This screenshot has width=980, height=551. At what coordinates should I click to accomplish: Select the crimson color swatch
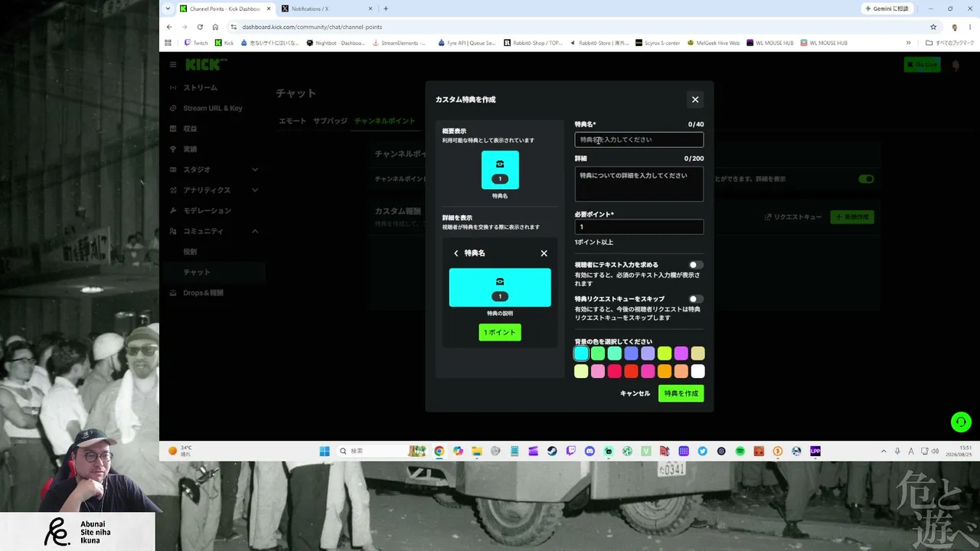click(x=615, y=372)
